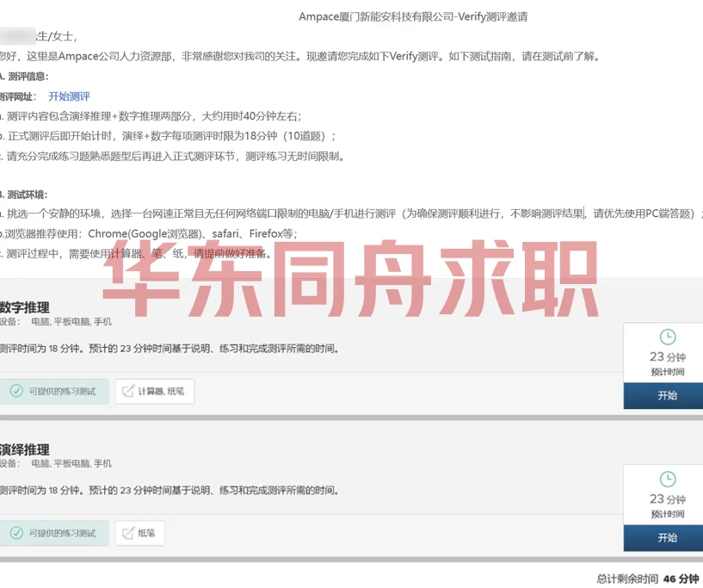Click 可提供的练习测试 badge under 演绎推理
Image resolution: width=703 pixels, height=588 pixels.
click(54, 533)
